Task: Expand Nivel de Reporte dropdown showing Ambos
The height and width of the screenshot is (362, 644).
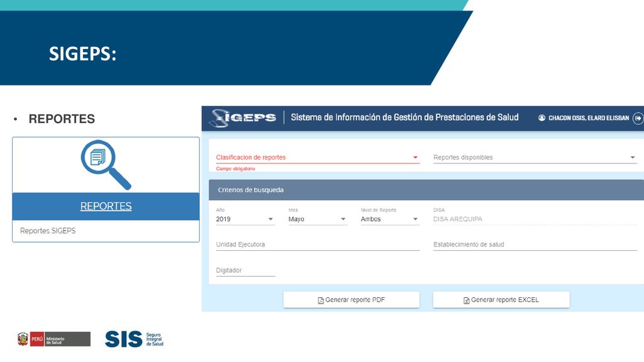Action: pyautogui.click(x=390, y=219)
